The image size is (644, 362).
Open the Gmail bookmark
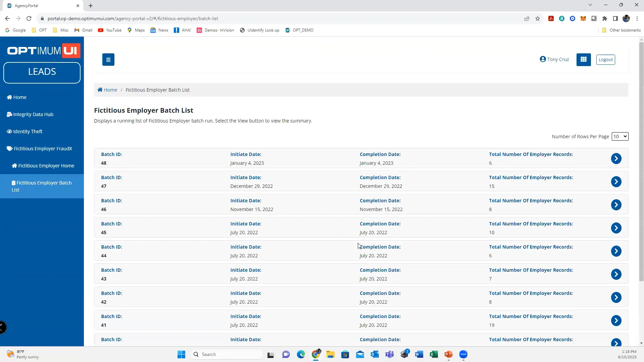pos(83,30)
